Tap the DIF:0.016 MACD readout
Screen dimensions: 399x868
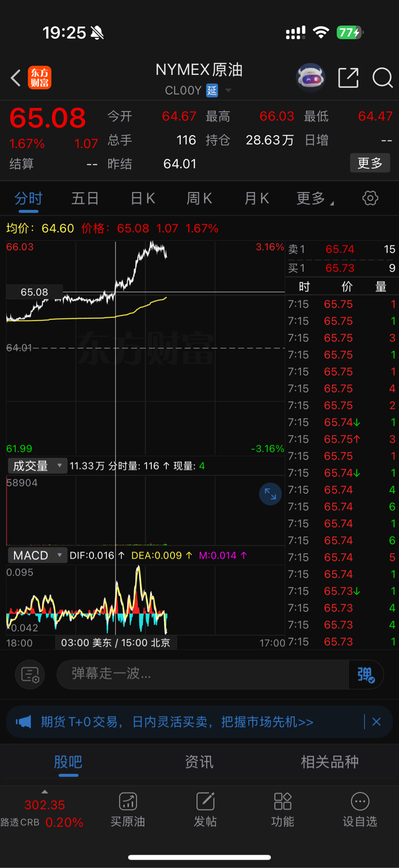pos(97,555)
